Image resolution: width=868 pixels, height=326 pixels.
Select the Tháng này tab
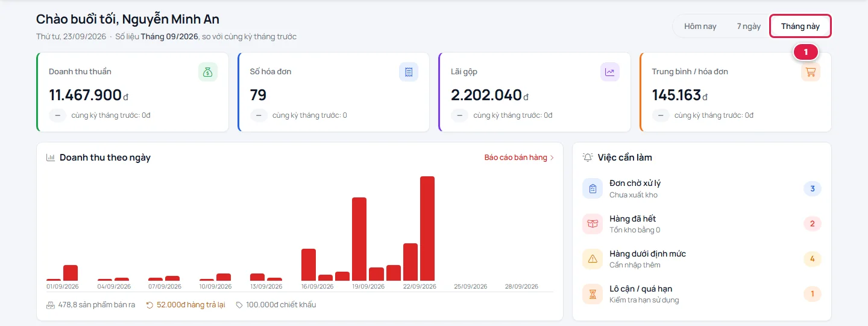click(800, 26)
